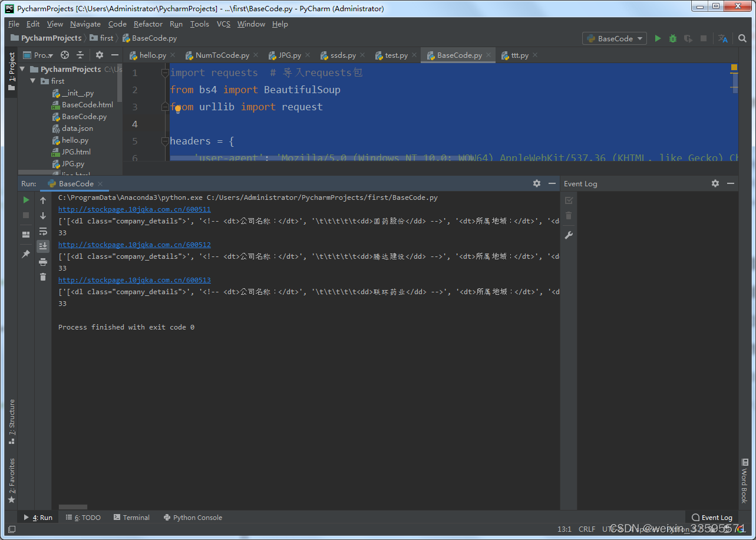Open Project panel settings gear
This screenshot has width=756, height=540.
100,55
